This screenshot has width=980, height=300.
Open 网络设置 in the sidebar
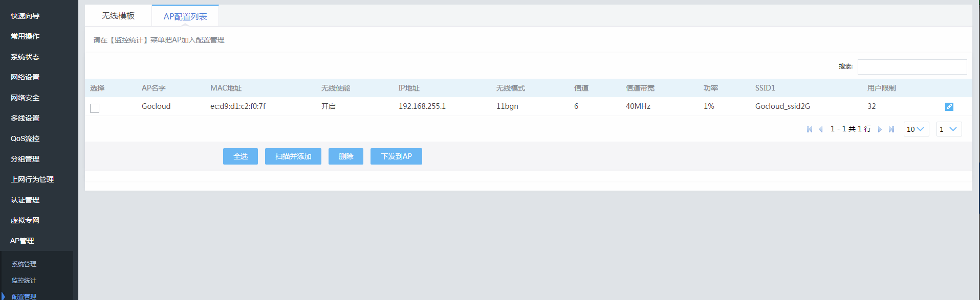[25, 77]
